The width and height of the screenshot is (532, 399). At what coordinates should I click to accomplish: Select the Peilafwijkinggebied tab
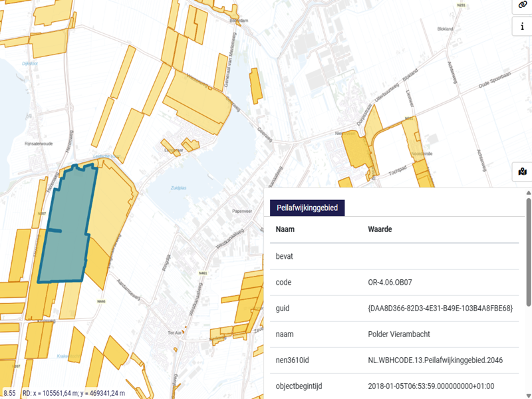pyautogui.click(x=307, y=208)
